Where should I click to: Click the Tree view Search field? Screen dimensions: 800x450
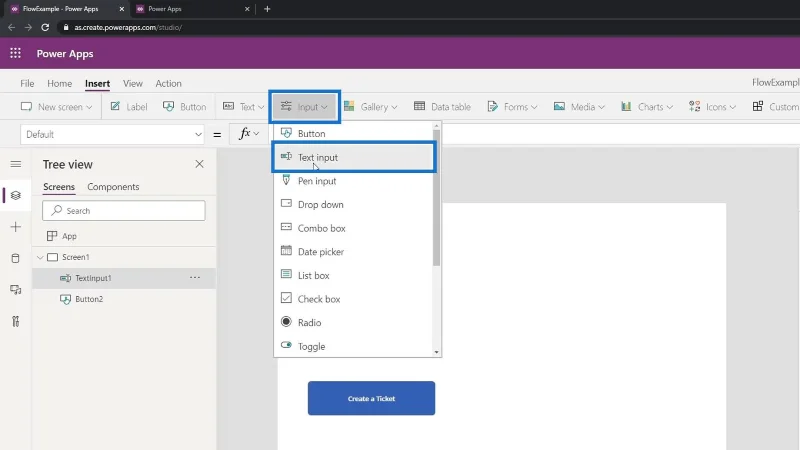(x=124, y=211)
